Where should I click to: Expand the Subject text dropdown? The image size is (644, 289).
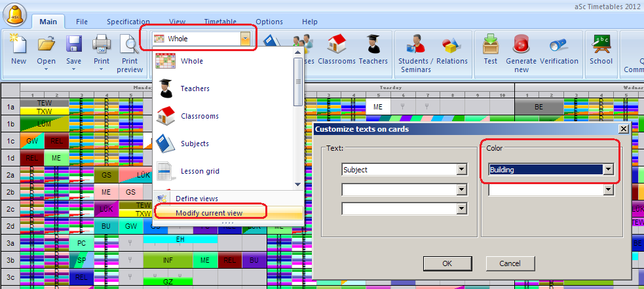[x=462, y=170]
